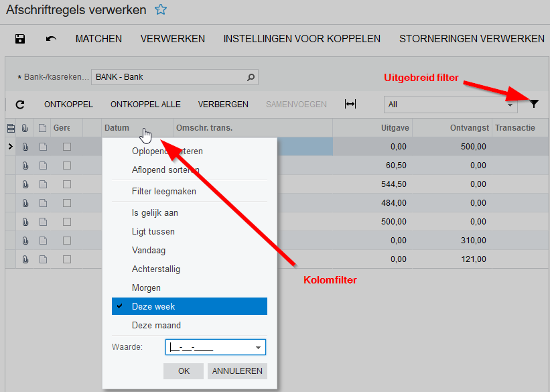
Task: Open note for the 121,00 row
Action: tap(43, 259)
